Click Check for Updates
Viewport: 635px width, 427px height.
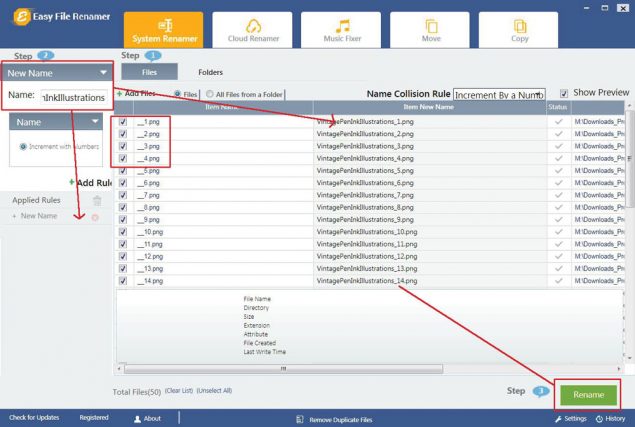click(x=34, y=418)
